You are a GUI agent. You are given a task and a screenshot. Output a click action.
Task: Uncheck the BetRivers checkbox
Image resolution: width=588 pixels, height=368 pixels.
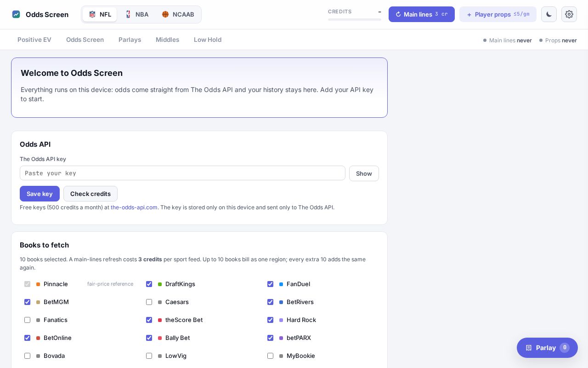[x=270, y=302]
